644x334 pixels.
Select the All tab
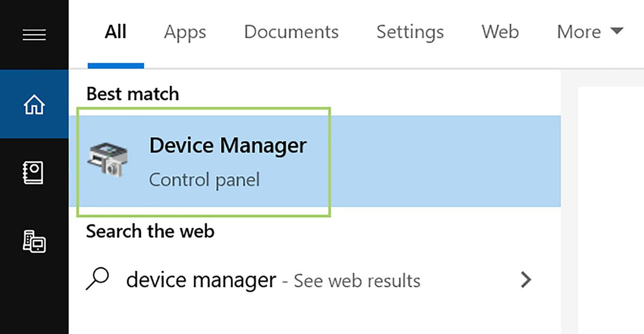pyautogui.click(x=115, y=32)
